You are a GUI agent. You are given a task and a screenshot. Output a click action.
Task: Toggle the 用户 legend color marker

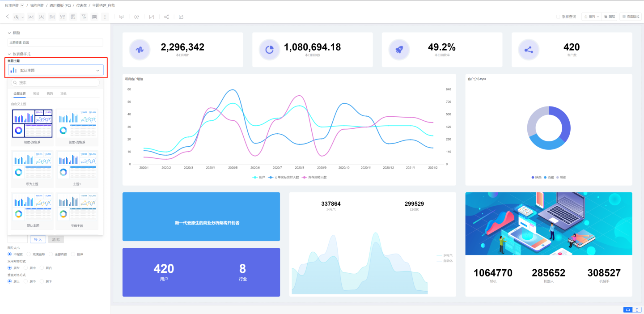(255, 177)
